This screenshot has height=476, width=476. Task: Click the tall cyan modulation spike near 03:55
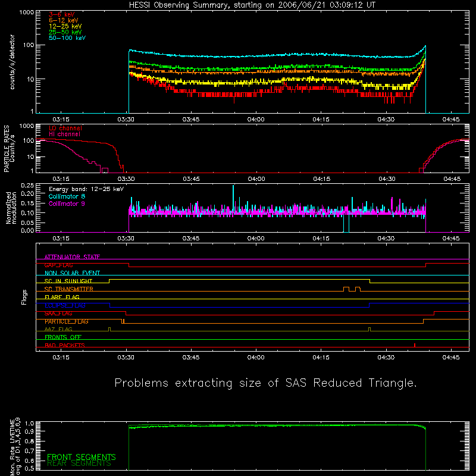[x=233, y=198]
